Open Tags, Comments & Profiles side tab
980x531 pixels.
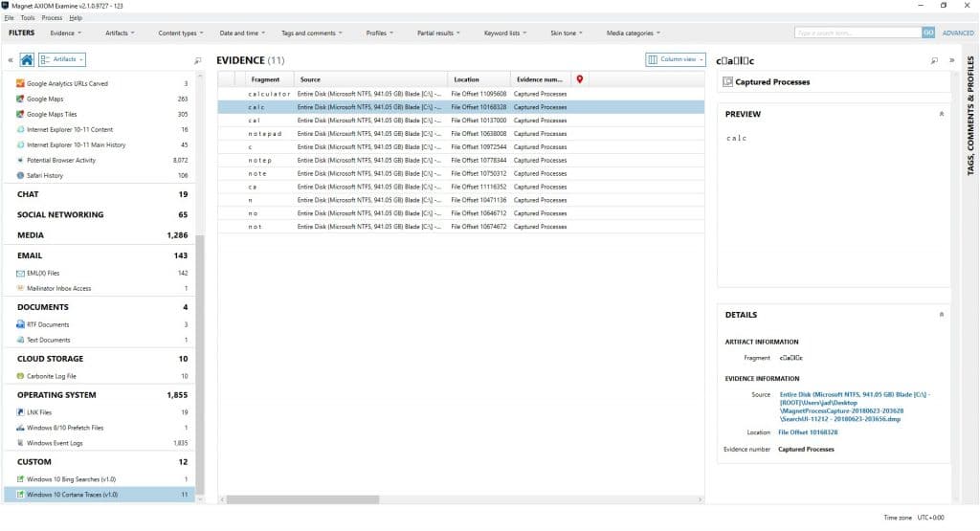point(970,116)
